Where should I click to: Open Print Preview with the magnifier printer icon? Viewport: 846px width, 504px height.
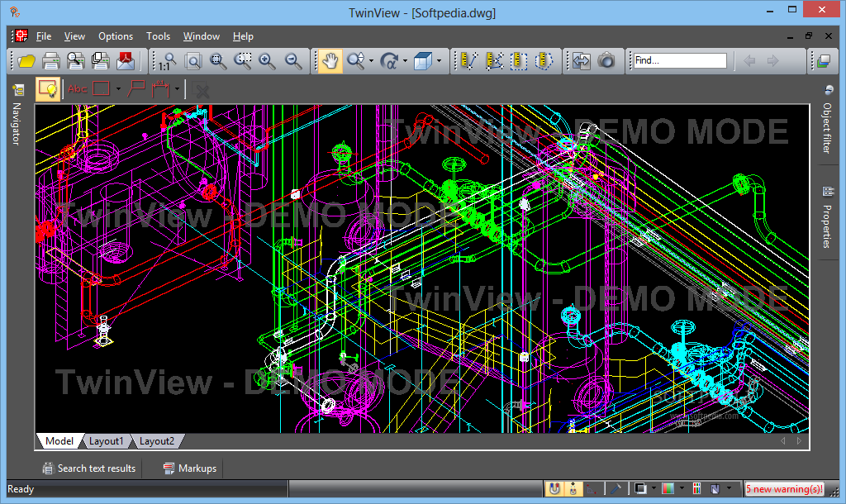(x=75, y=61)
